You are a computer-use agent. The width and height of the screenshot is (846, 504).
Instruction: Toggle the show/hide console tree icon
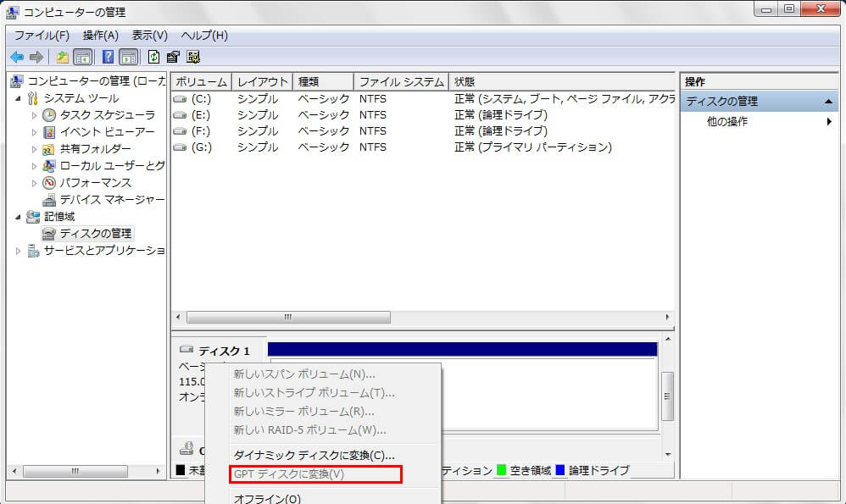(x=83, y=57)
